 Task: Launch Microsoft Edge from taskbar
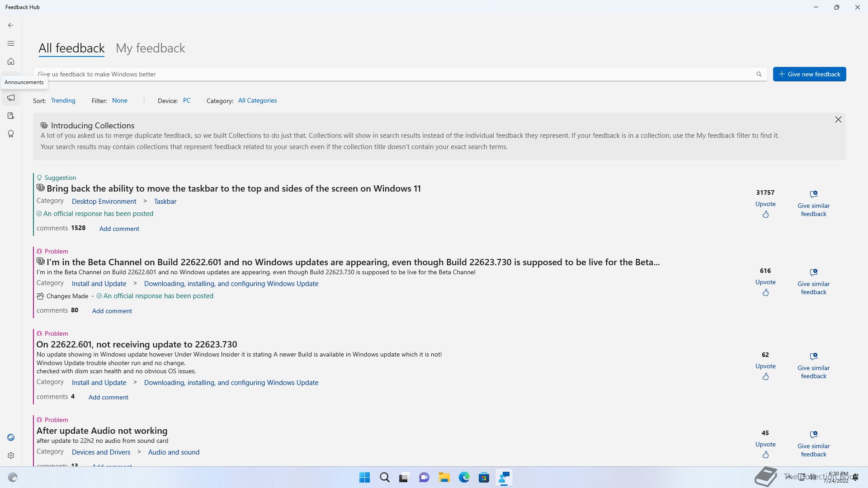464,477
